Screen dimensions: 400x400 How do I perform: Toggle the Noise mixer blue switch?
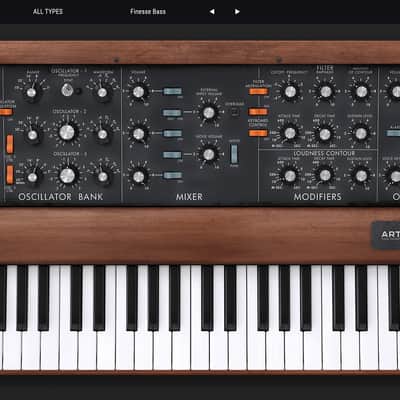coord(172,155)
